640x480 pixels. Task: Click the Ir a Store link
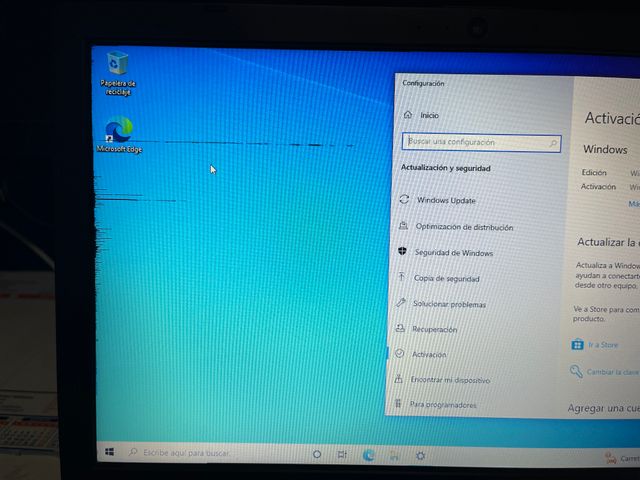pos(603,345)
